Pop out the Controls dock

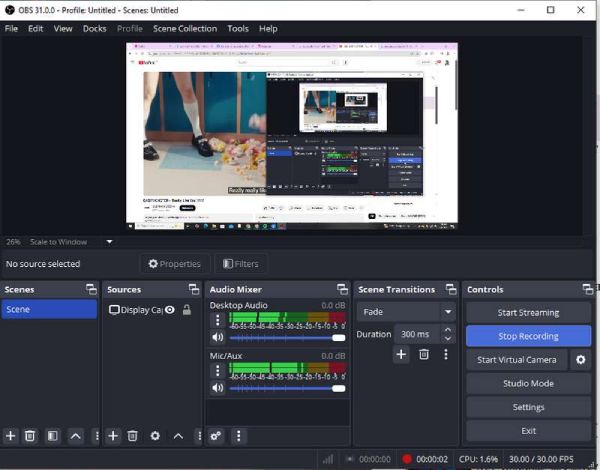pyautogui.click(x=587, y=289)
